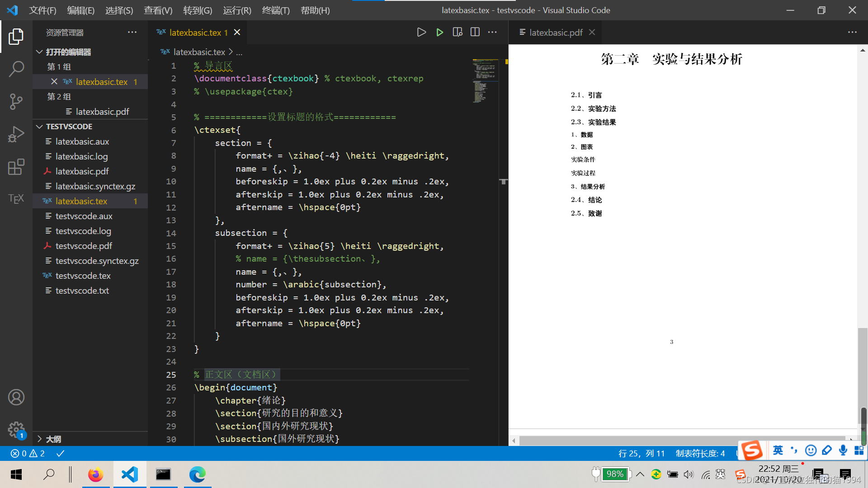Image resolution: width=868 pixels, height=488 pixels.
Task: Click PDF preview horizontal scrollbar
Action: 683,440
